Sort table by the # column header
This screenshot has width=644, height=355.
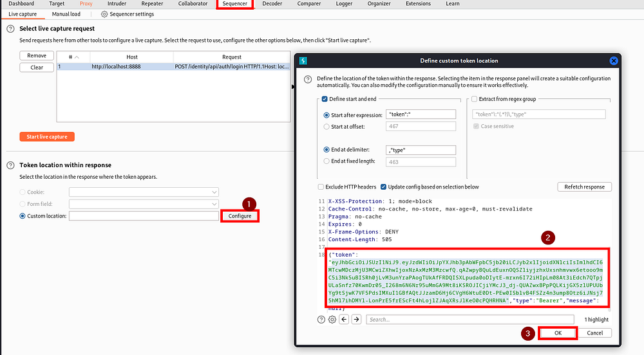tap(73, 57)
